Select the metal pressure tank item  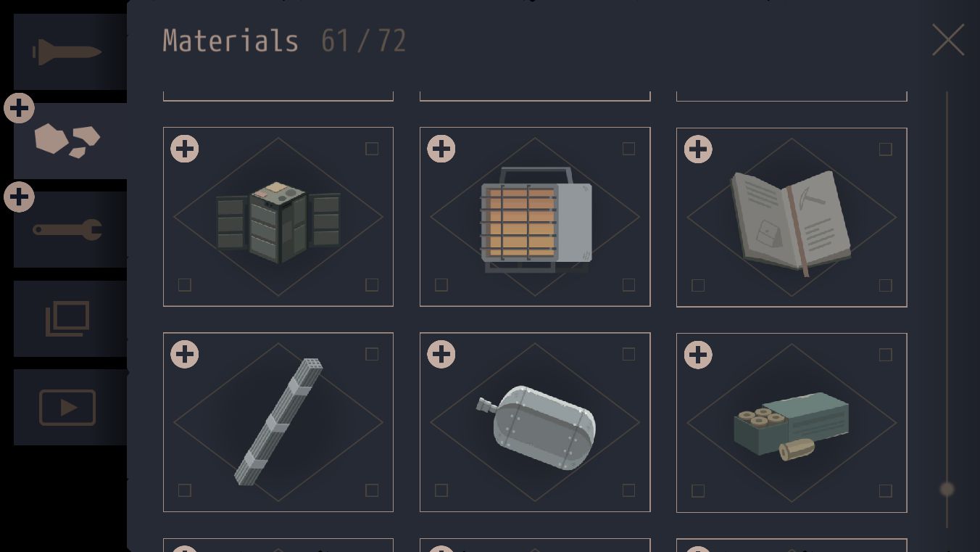tap(535, 422)
